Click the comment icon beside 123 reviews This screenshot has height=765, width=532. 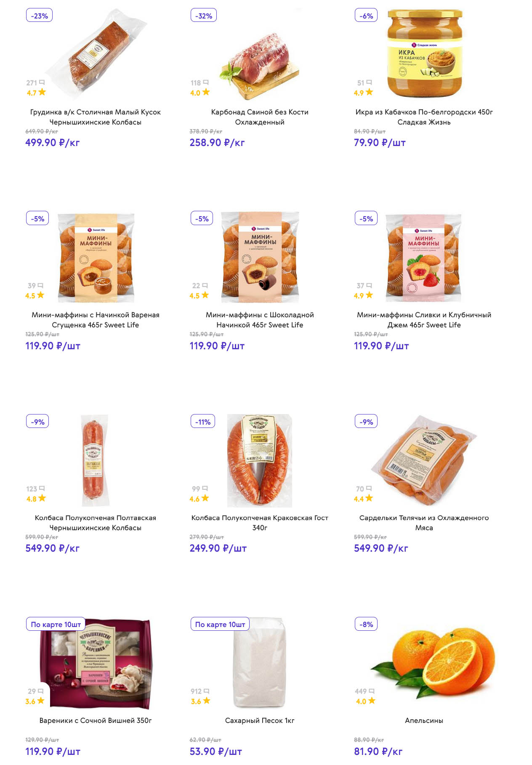42,488
